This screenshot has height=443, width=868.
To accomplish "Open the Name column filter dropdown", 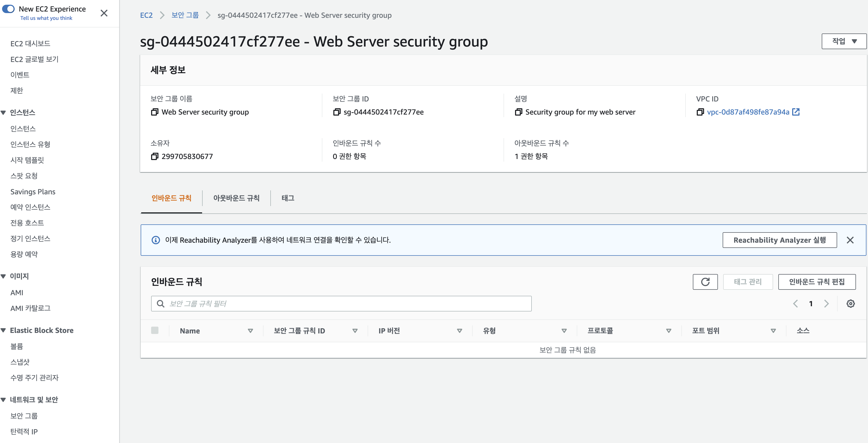I will pos(250,331).
